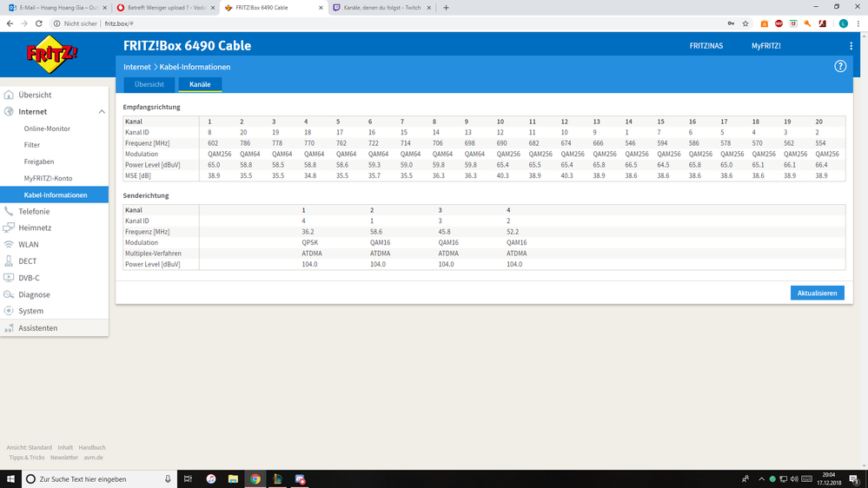Image resolution: width=868 pixels, height=488 pixels.
Task: Open the FRITZ!Box three-dot menu
Action: click(x=851, y=46)
